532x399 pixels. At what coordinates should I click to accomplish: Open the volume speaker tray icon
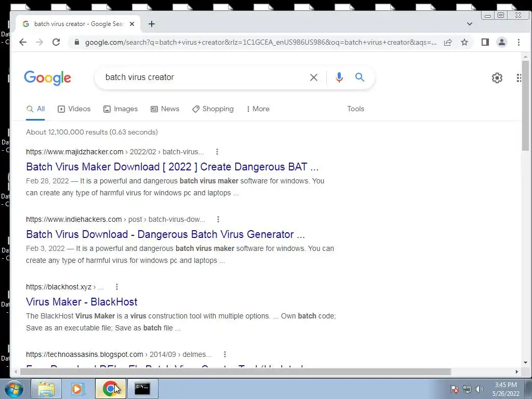point(480,389)
